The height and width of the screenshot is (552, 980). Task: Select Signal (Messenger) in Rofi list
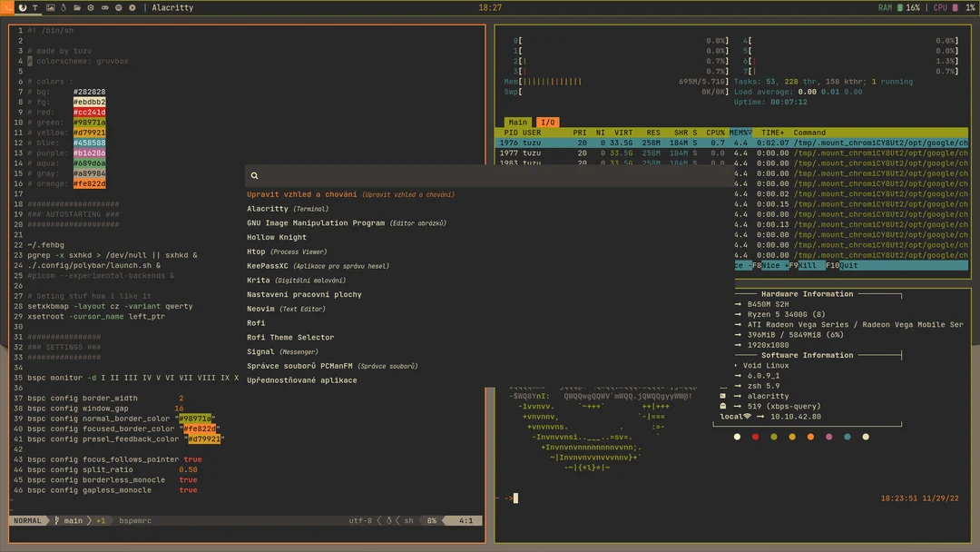pos(260,351)
